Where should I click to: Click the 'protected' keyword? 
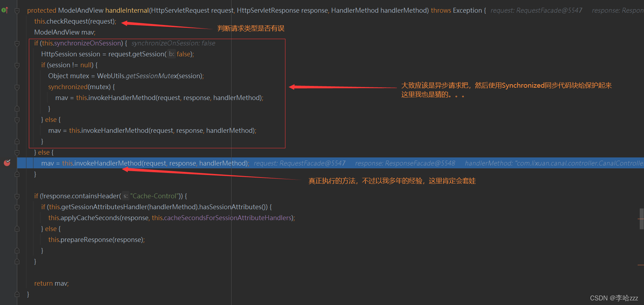tap(42, 11)
